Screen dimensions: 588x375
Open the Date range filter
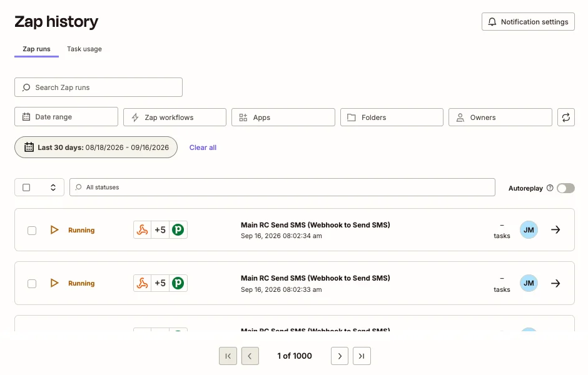click(66, 117)
